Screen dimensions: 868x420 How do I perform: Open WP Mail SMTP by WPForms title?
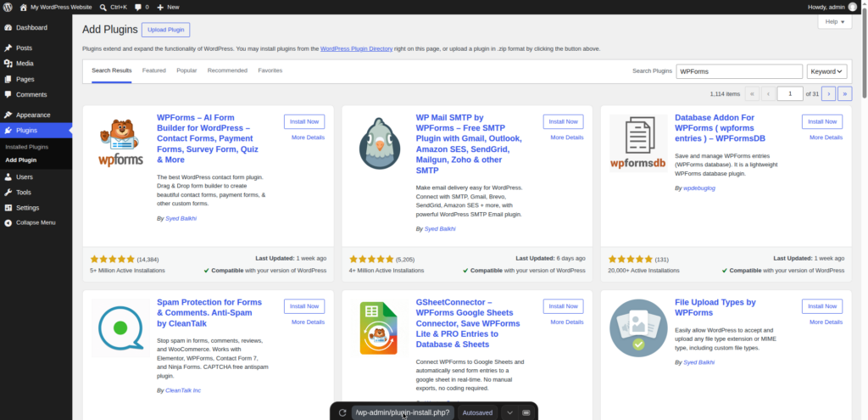(468, 144)
